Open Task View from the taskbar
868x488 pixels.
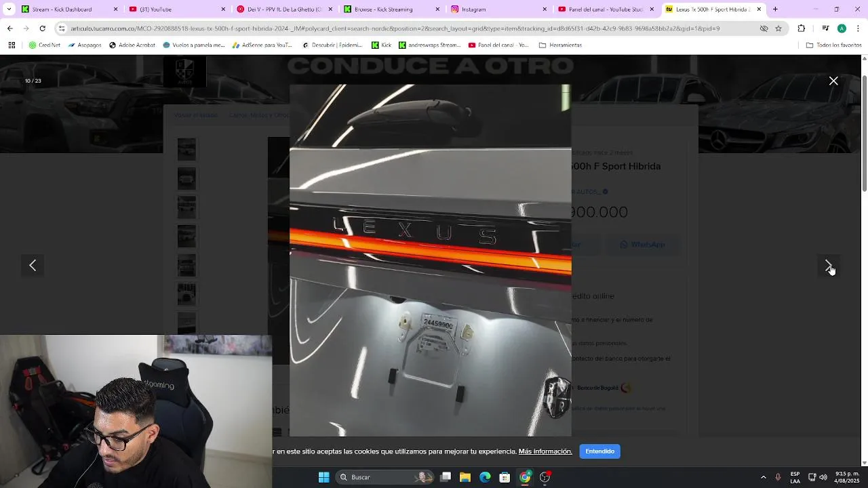(446, 477)
